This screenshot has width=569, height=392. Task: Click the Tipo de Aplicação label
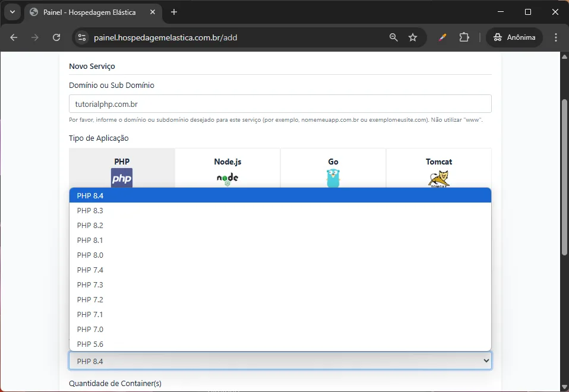99,138
